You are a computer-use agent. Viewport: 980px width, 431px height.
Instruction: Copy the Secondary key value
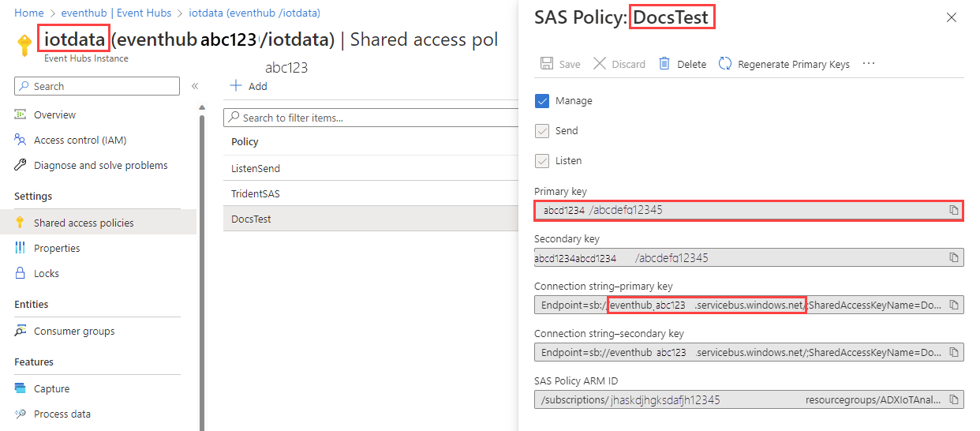click(x=953, y=257)
